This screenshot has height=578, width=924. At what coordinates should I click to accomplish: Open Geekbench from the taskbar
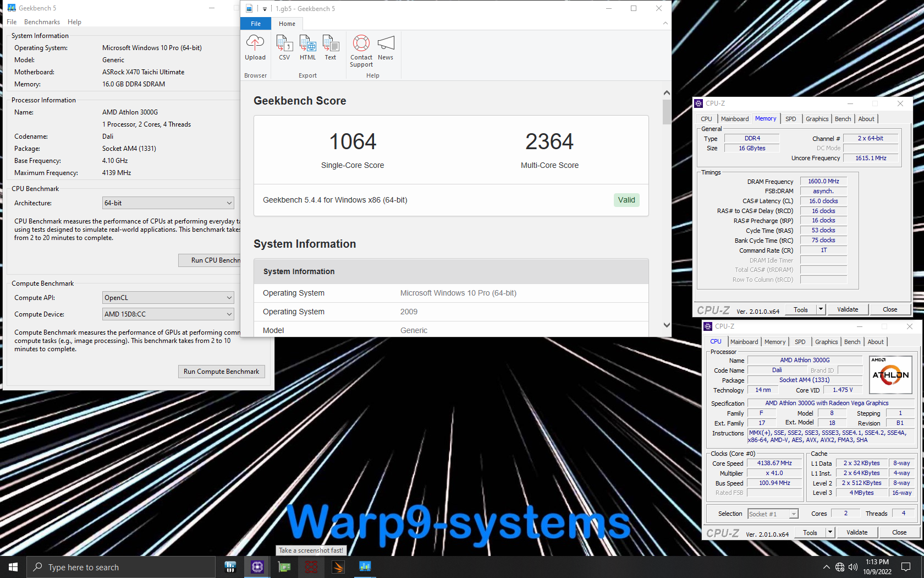365,566
